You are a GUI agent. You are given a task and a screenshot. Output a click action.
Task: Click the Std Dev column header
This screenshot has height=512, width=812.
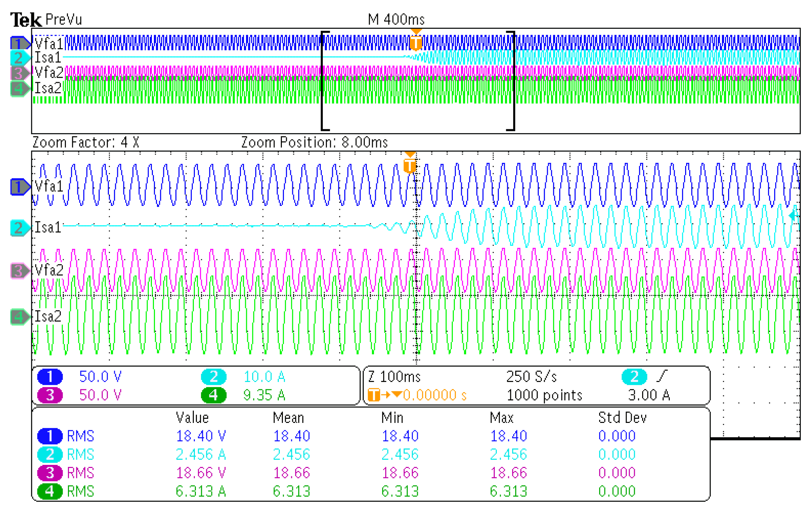[622, 418]
